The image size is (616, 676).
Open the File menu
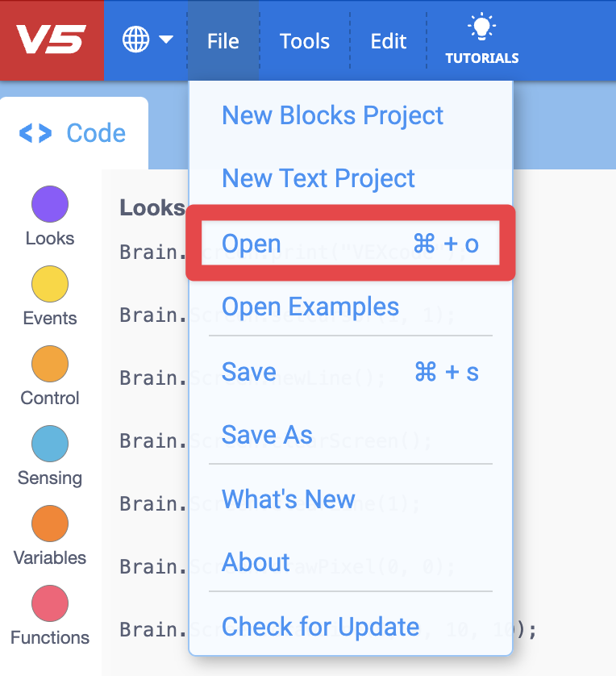[223, 41]
